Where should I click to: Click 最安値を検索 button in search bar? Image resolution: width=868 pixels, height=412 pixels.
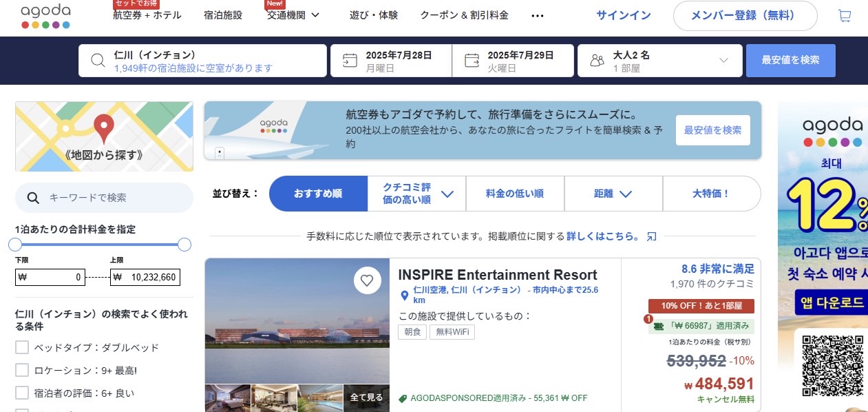790,61
